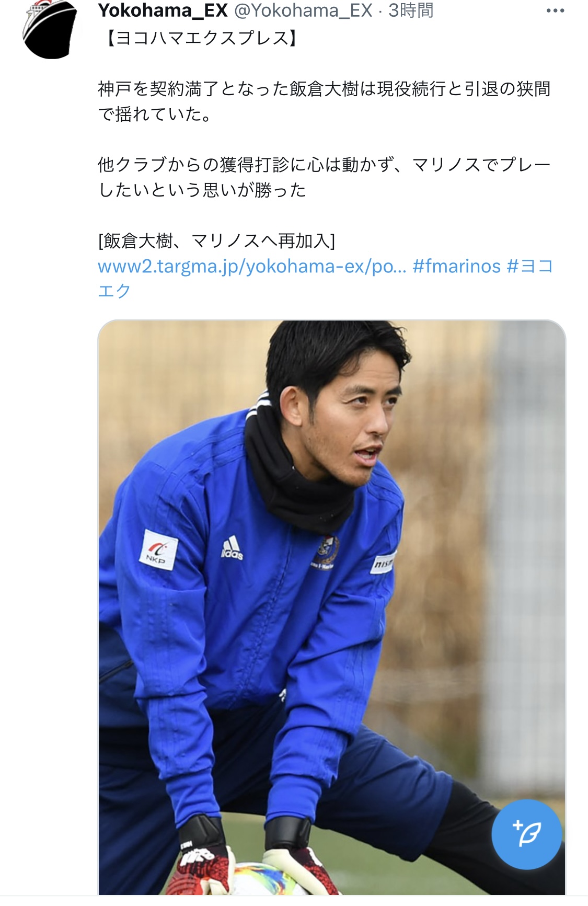Open the tweet's three-dot more menu
Viewport: 588px width, 906px height.
pyautogui.click(x=555, y=11)
